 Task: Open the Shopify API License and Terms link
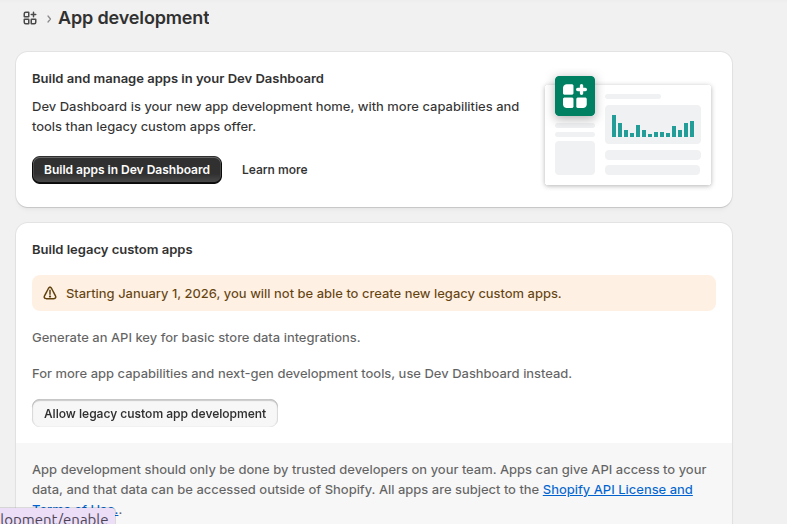(617, 490)
